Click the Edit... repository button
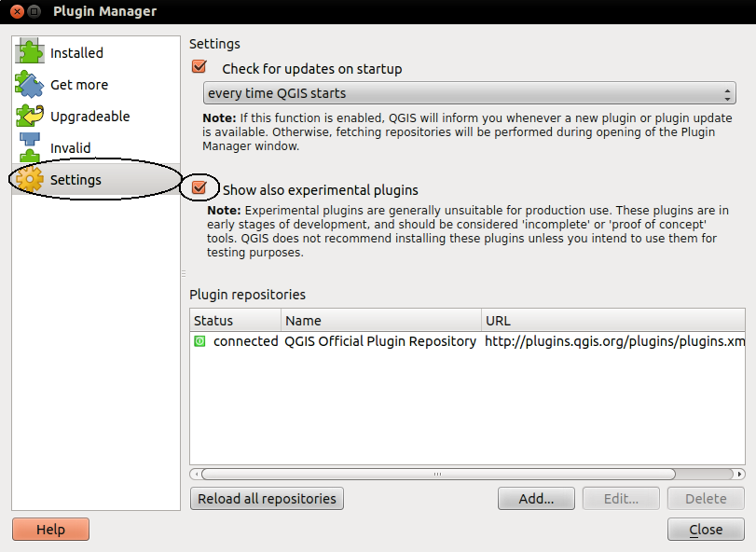The image size is (756, 552). (x=621, y=499)
